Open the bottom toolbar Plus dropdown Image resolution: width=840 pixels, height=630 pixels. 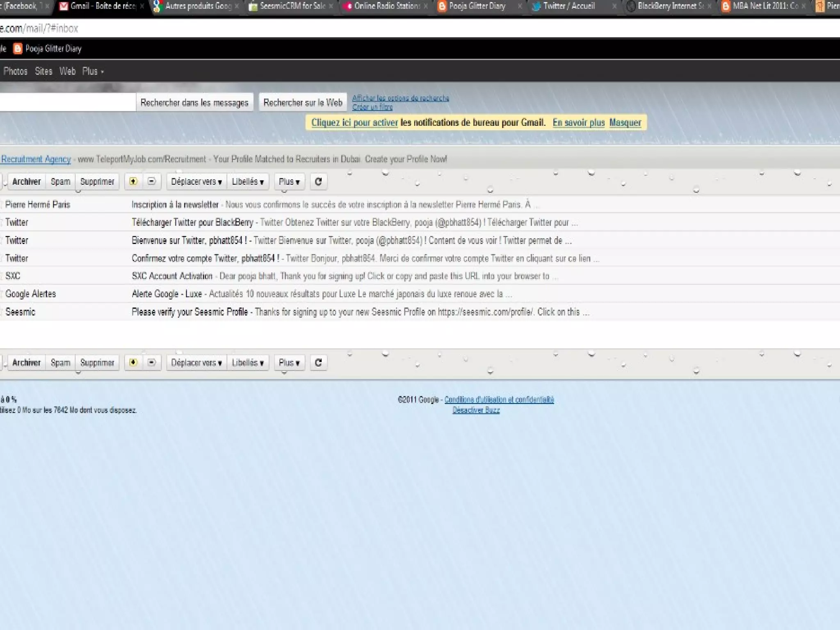[x=289, y=363]
